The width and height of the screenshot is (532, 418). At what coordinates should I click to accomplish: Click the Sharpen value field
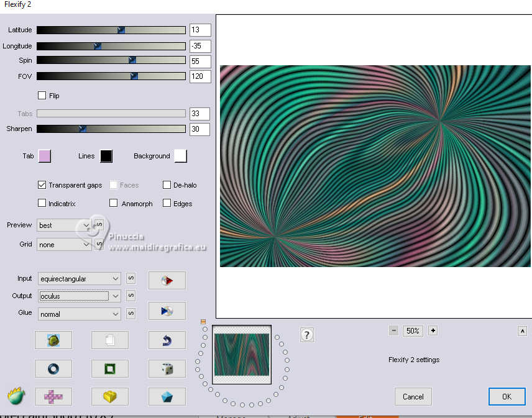200,129
